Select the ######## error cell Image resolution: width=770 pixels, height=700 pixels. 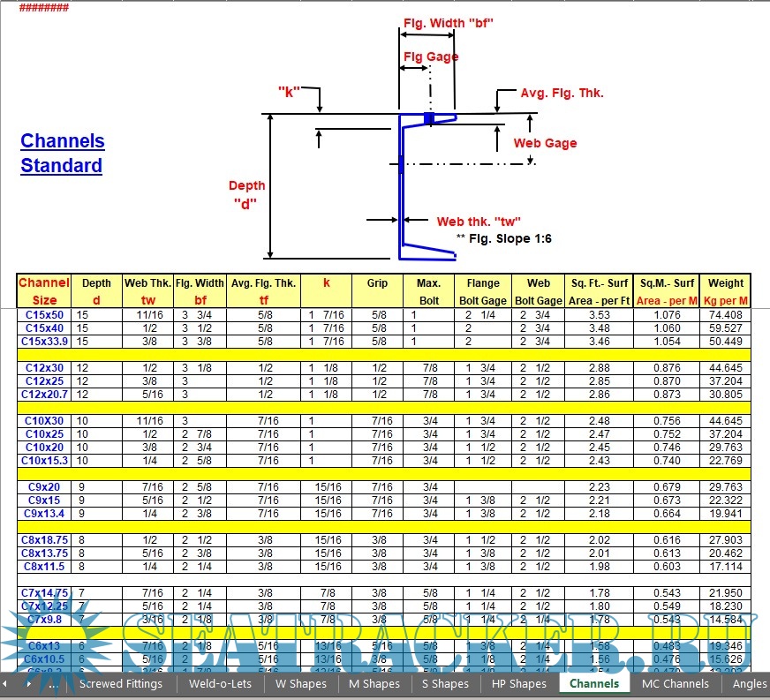click(x=45, y=8)
